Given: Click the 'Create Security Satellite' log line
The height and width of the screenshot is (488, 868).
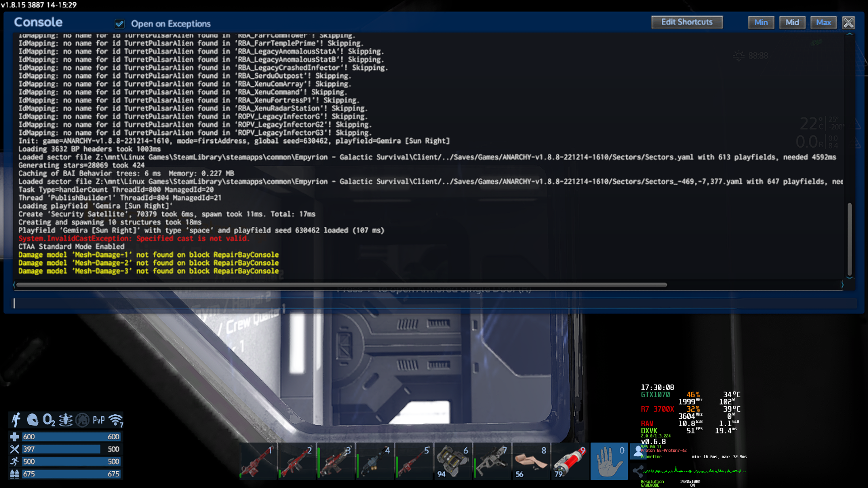Looking at the screenshot, I should (x=167, y=214).
